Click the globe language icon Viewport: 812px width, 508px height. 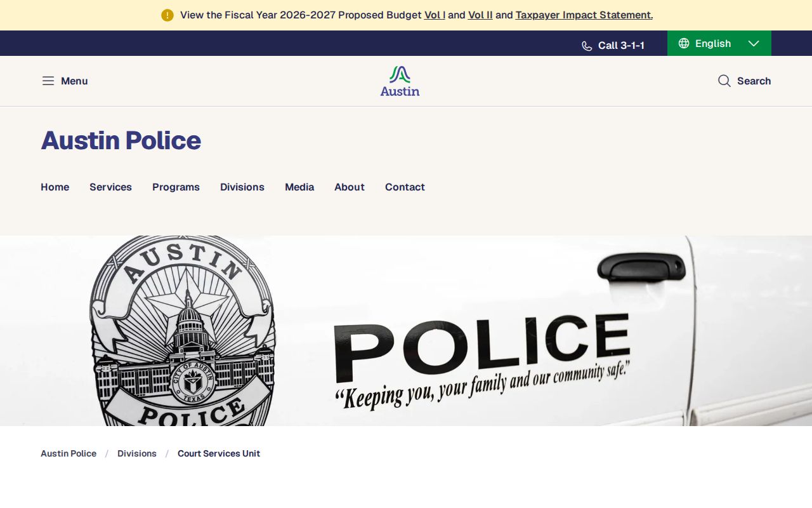pos(684,43)
